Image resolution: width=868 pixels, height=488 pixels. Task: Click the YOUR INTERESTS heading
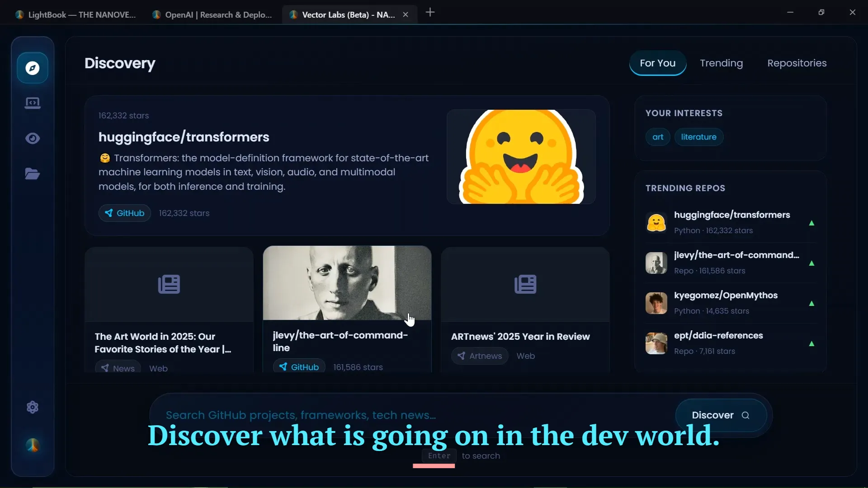click(684, 113)
